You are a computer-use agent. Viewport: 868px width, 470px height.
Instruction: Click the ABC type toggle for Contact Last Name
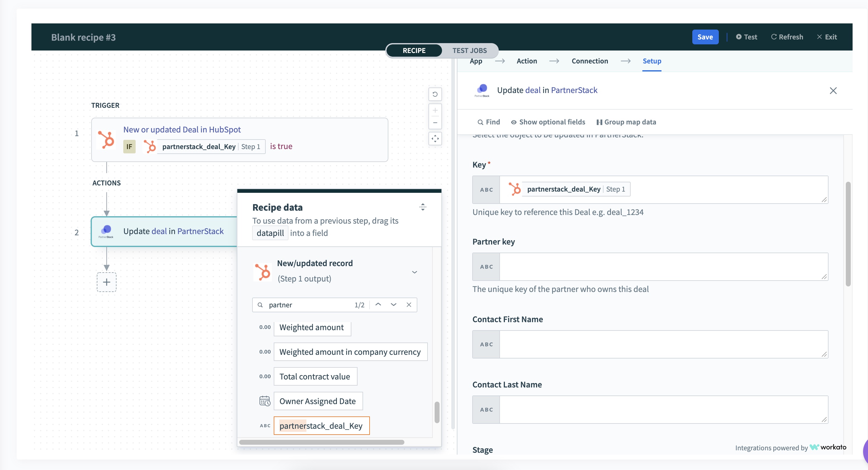[x=486, y=409]
